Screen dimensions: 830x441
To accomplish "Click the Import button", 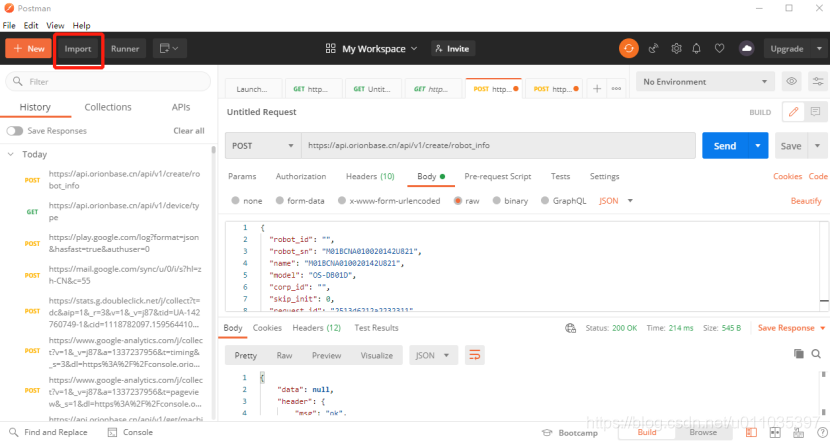I will click(78, 49).
